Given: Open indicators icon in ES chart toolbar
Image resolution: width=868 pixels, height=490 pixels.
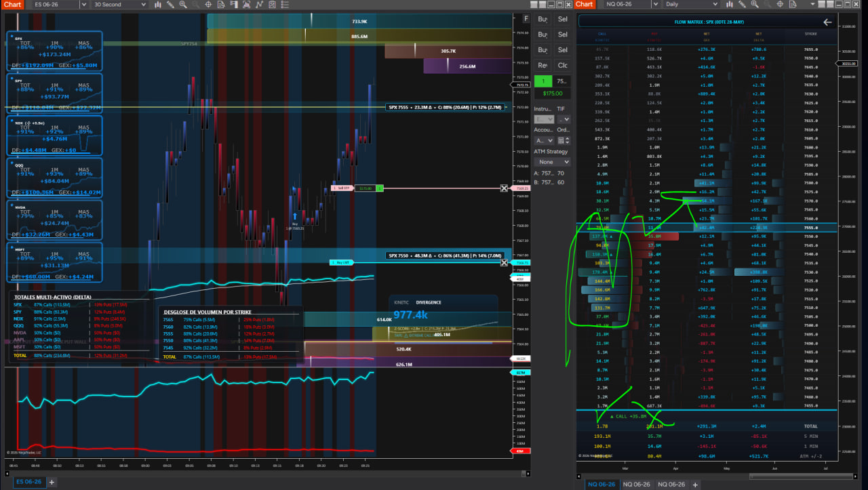Looking at the screenshot, I should pyautogui.click(x=246, y=5).
